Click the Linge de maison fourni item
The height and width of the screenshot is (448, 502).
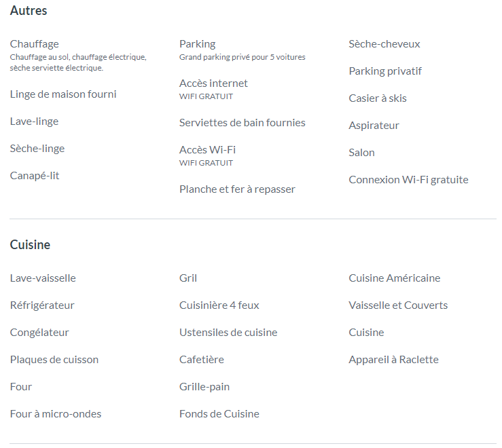tap(63, 94)
